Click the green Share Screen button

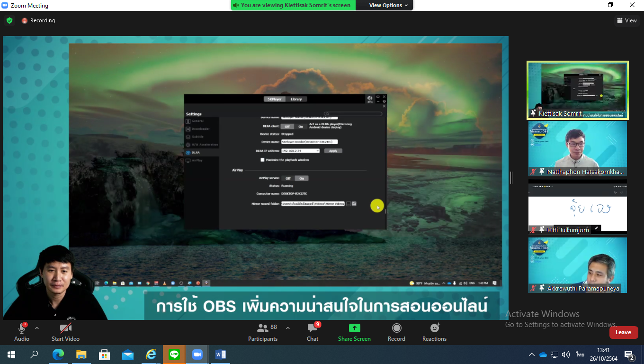354,332
